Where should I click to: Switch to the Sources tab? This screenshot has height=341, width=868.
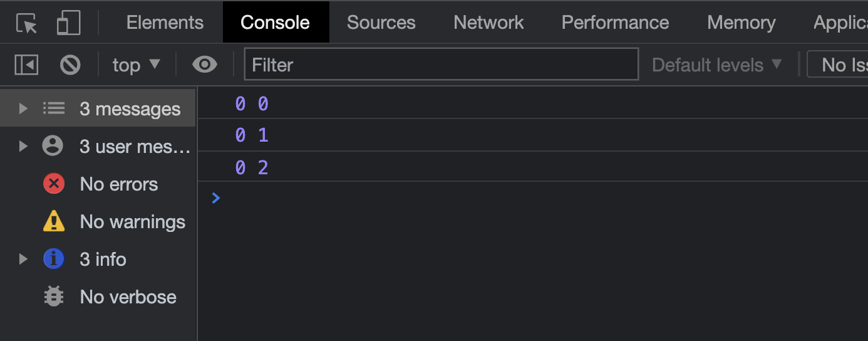(x=381, y=23)
